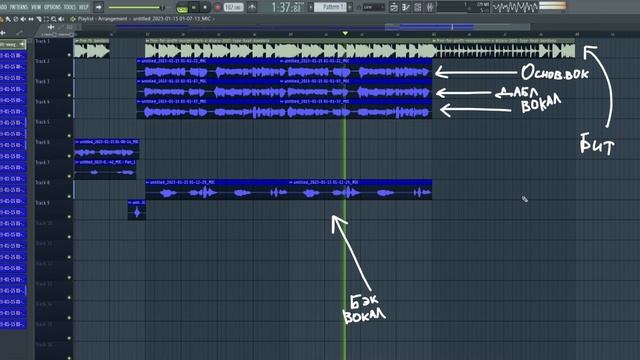Open the Channel rack view icon
Viewport: 640px width, 360px height.
(418, 7)
